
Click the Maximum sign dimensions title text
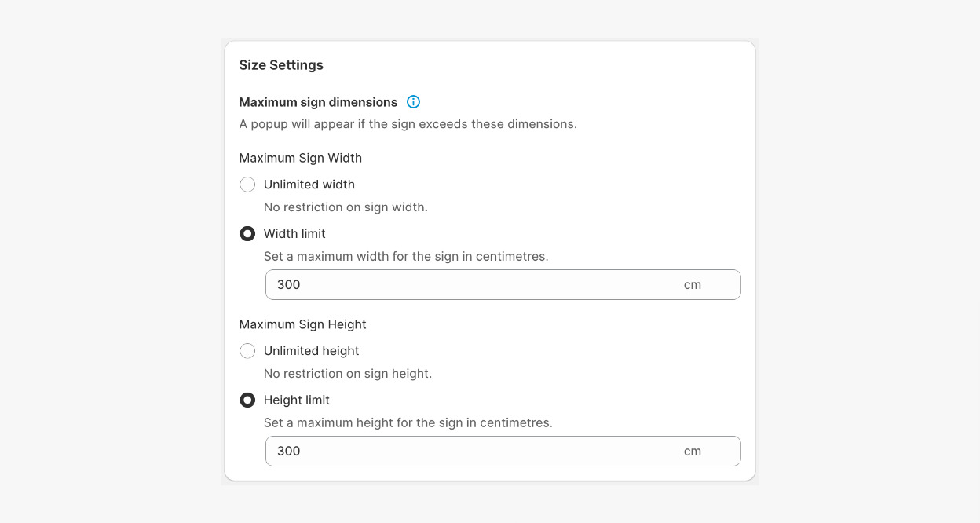[318, 102]
